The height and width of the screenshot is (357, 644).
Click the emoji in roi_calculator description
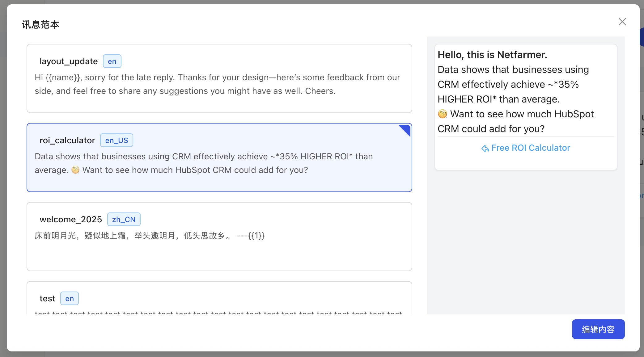pos(75,170)
